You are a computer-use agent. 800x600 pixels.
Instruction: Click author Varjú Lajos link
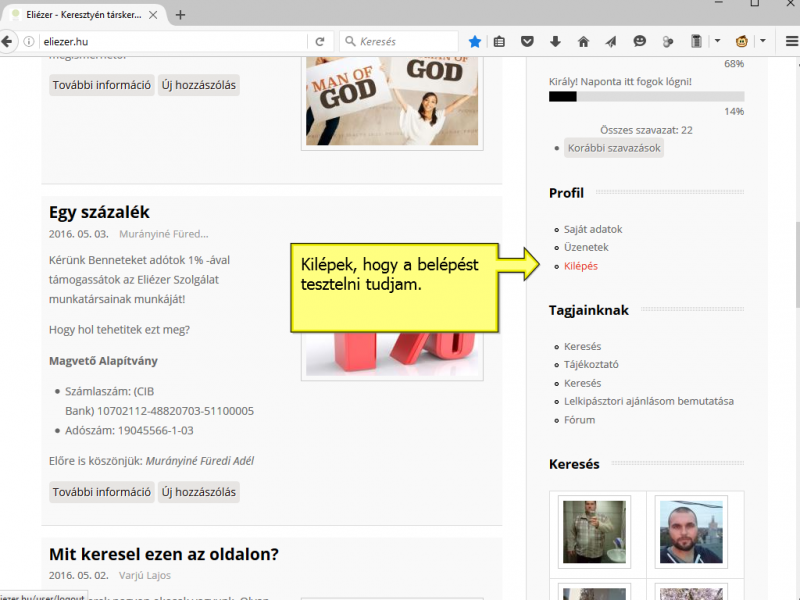pos(145,576)
